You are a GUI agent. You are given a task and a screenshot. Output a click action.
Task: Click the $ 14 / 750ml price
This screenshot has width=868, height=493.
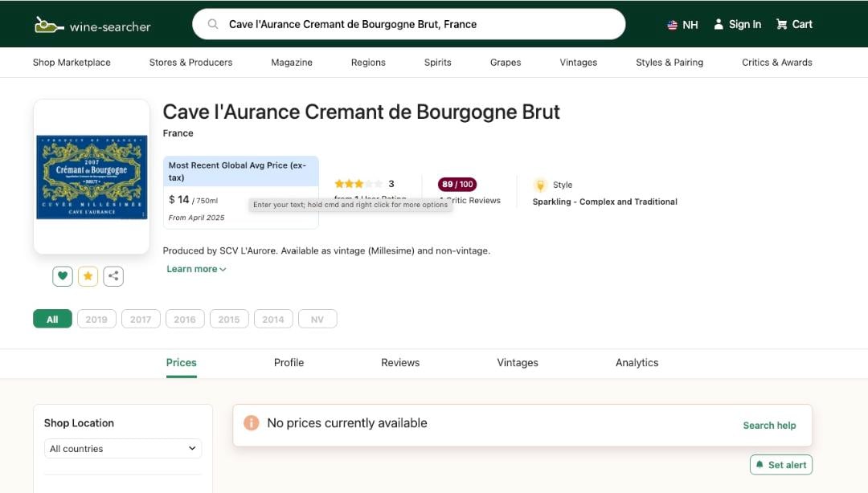[x=193, y=200]
